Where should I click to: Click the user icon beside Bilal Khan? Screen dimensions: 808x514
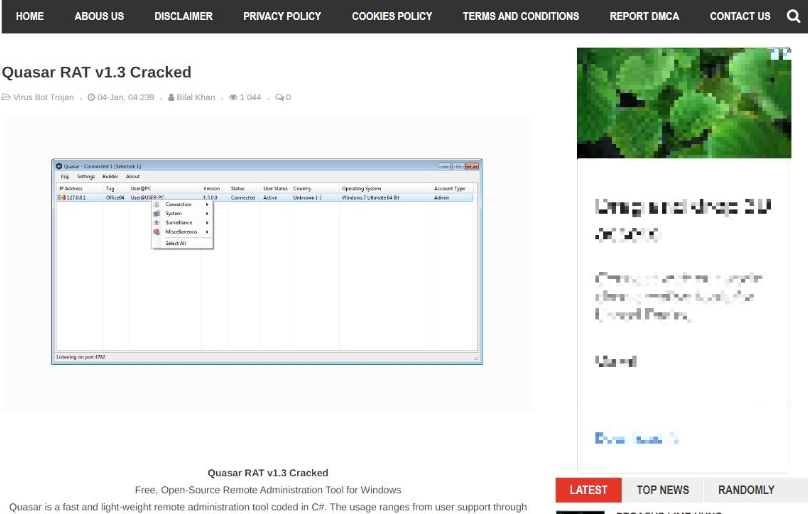(x=171, y=97)
